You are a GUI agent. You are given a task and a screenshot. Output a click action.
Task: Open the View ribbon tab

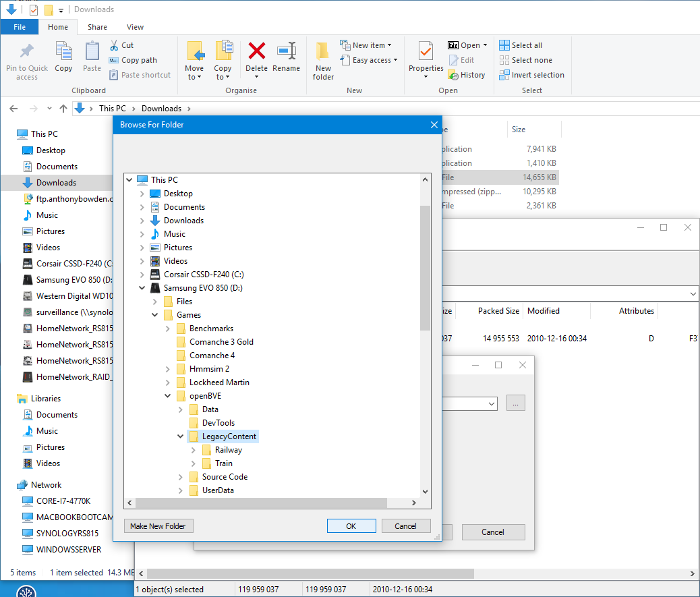[135, 27]
